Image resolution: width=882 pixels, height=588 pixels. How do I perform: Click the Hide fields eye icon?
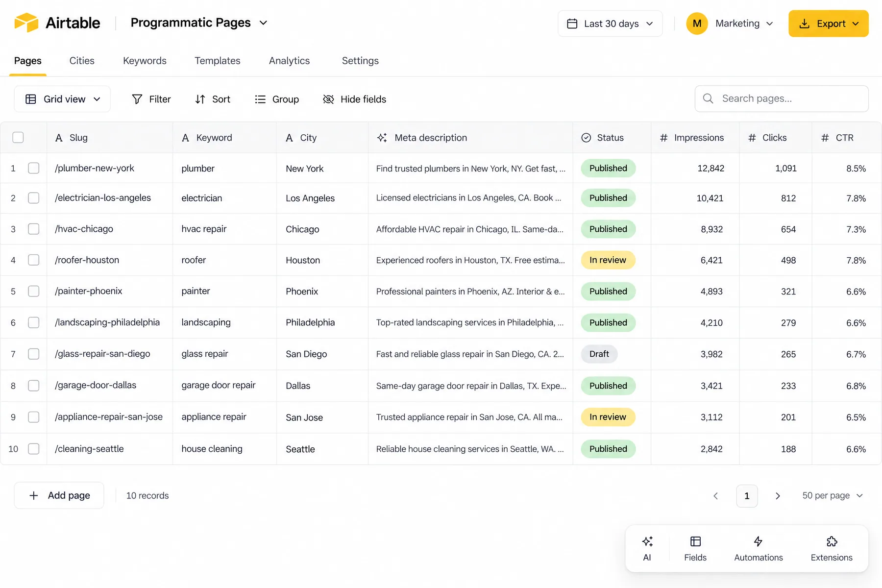tap(328, 99)
